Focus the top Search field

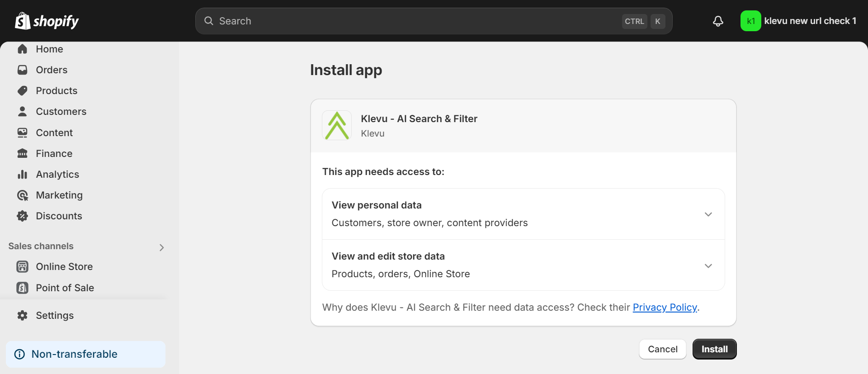point(434,21)
